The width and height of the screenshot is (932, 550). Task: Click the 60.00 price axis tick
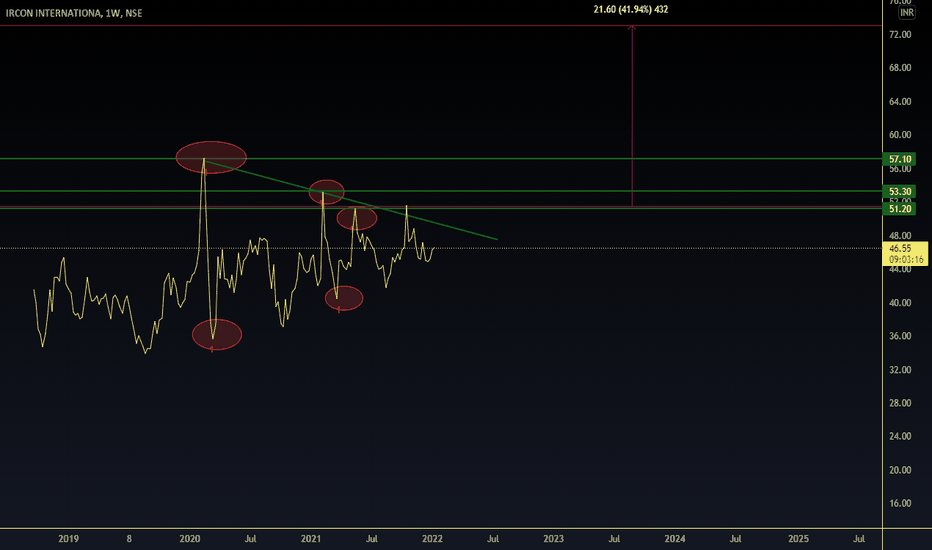[900, 135]
